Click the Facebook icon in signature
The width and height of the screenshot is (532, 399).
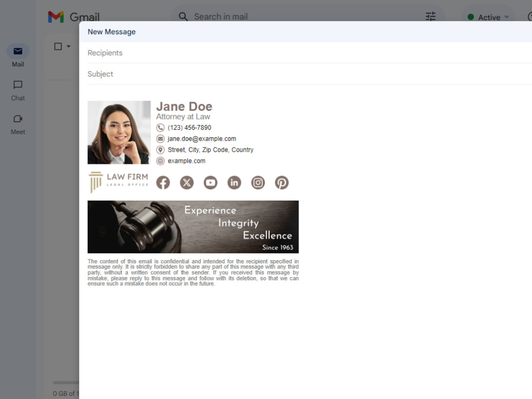pos(163,182)
